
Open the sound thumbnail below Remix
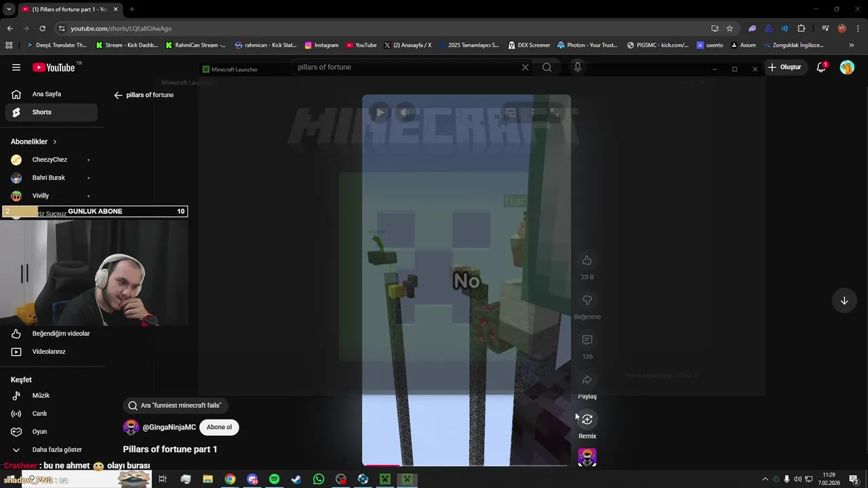pos(587,457)
